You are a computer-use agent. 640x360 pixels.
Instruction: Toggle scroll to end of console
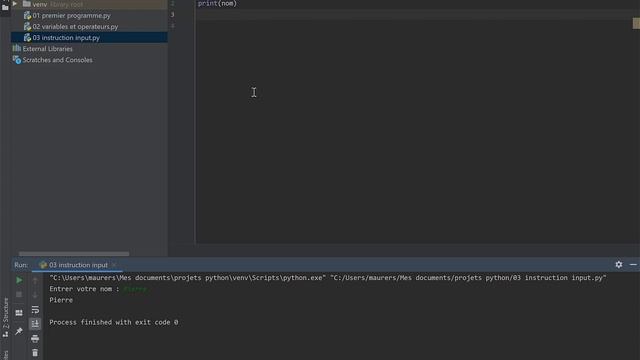(x=35, y=324)
